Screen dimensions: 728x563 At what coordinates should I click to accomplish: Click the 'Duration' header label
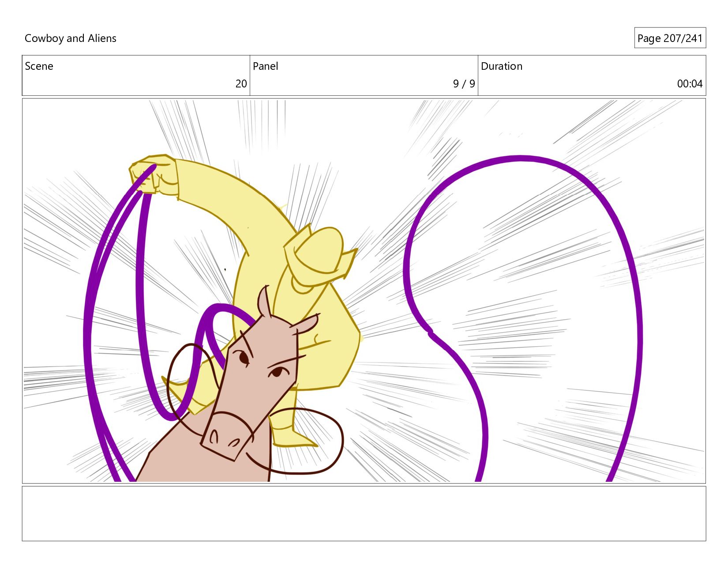pos(502,66)
